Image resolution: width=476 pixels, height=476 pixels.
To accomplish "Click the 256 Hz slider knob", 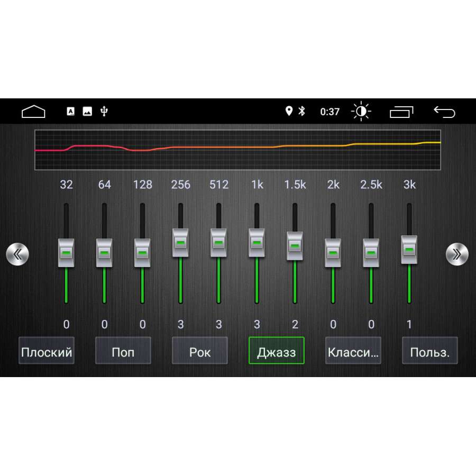I will (180, 243).
